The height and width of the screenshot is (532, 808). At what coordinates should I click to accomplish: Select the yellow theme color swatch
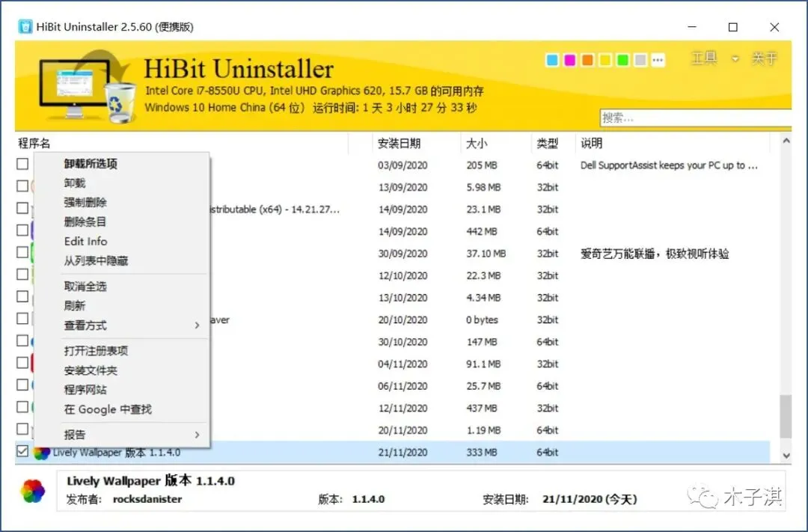coord(605,61)
